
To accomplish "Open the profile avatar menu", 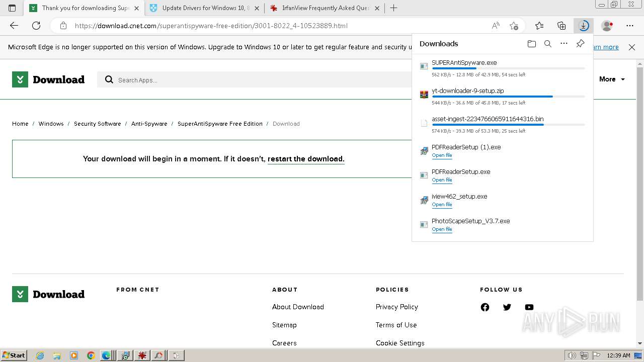I will 607,26.
